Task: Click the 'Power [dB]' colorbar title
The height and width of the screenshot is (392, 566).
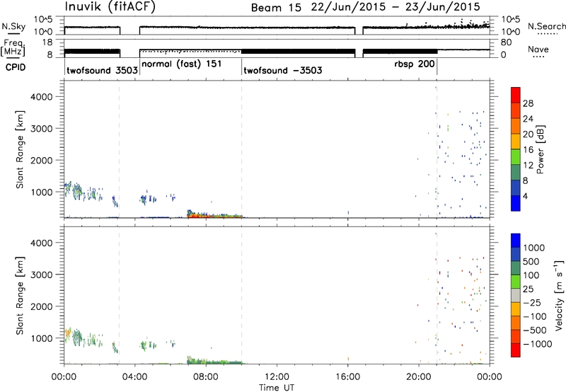Action: pyautogui.click(x=540, y=149)
